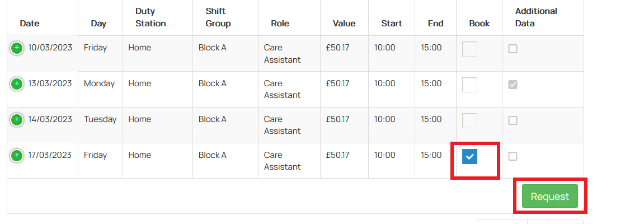Toggle Additional Data checkbox for 10/03/2023

click(x=513, y=49)
